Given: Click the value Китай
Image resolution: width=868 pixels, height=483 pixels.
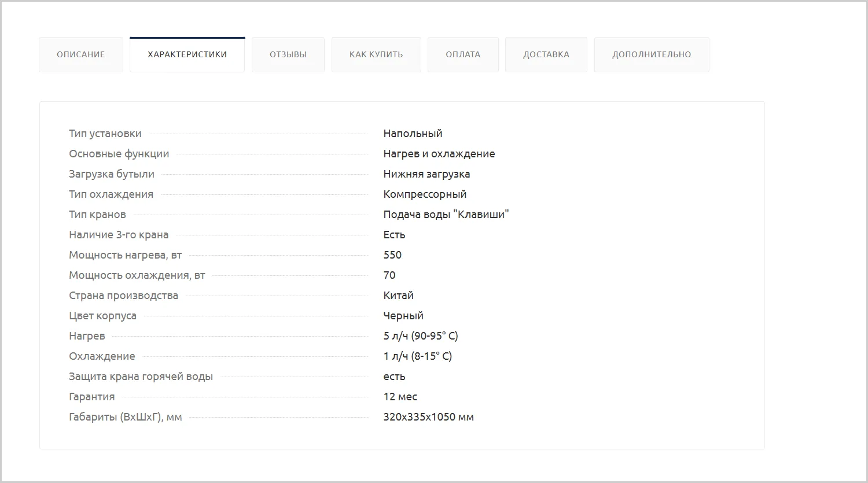Looking at the screenshot, I should point(399,296).
